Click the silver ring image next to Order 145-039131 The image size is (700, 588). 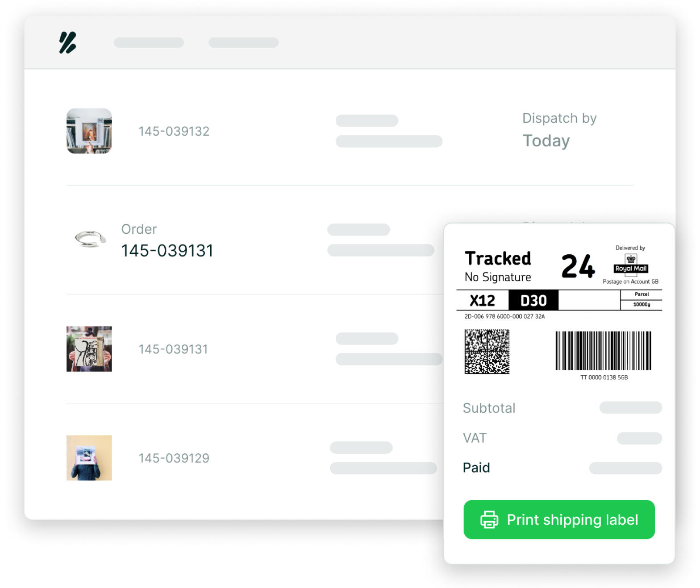[x=89, y=239]
